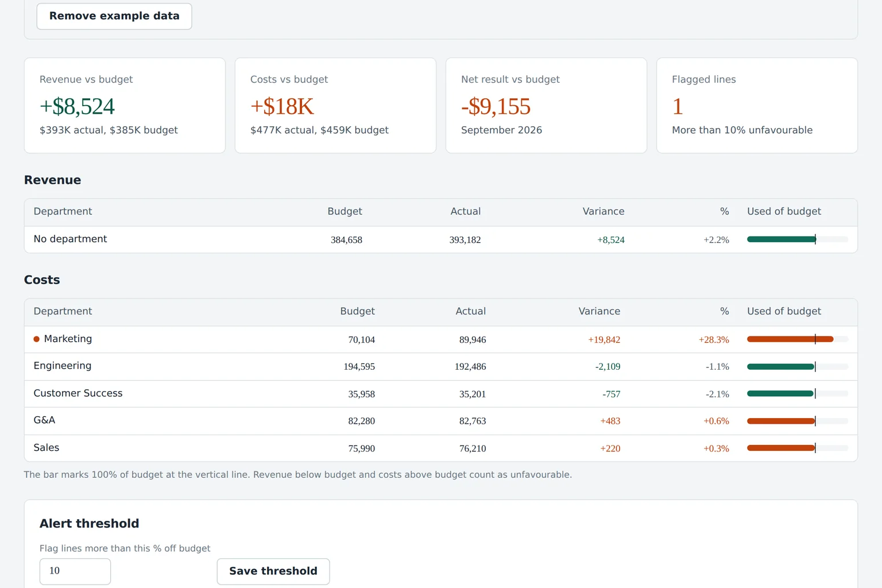Select the G&A department name
The height and width of the screenshot is (588, 882).
44,420
